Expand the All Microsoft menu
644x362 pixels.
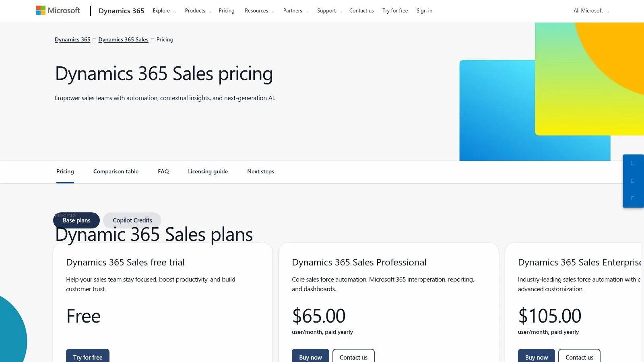pyautogui.click(x=591, y=11)
